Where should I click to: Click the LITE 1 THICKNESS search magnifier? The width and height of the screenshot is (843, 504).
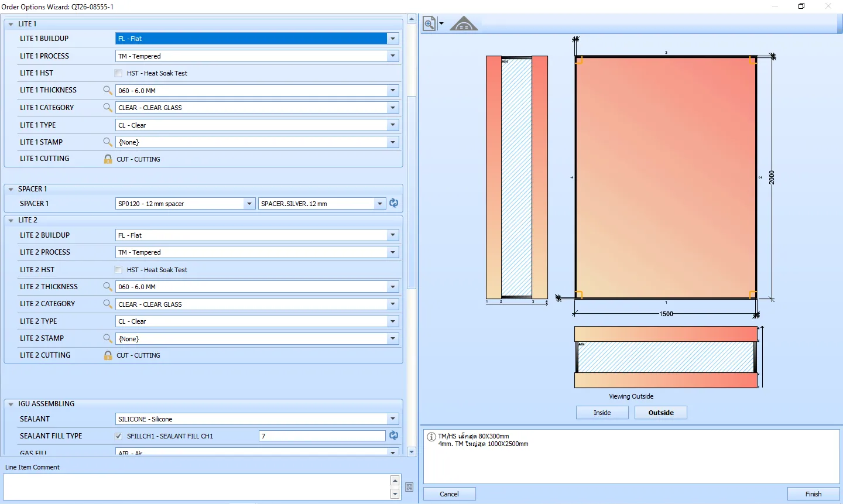108,90
